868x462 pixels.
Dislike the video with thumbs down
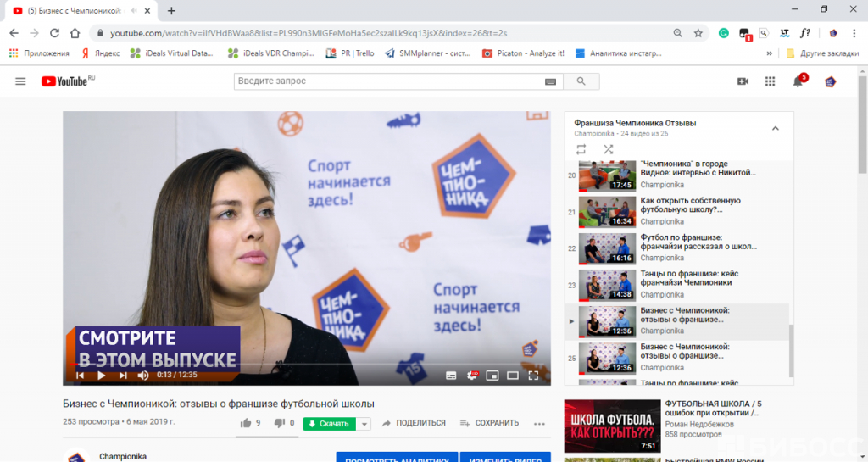tap(279, 423)
